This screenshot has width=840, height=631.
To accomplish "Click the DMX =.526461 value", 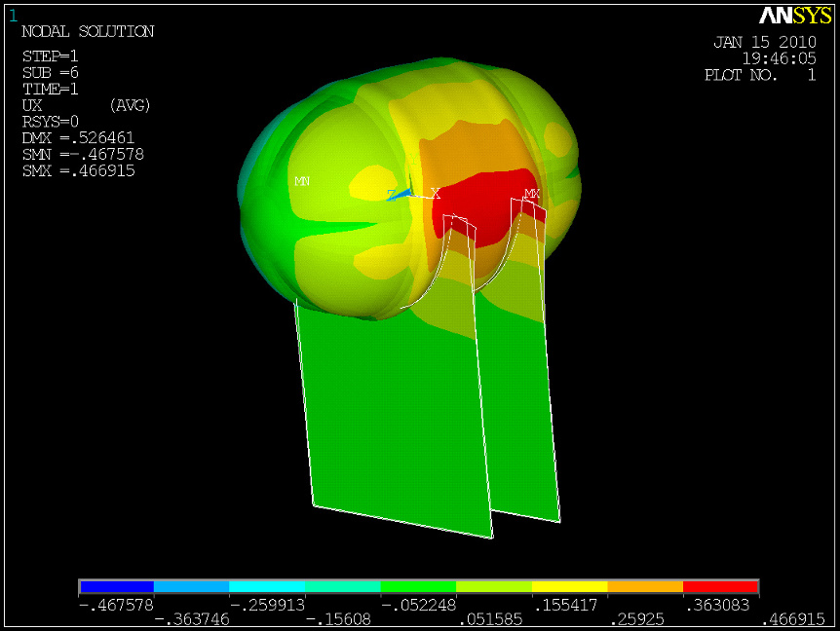I will 78,138.
